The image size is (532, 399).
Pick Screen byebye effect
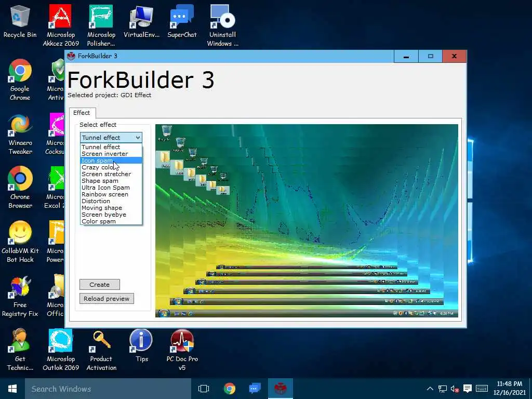[111, 215]
